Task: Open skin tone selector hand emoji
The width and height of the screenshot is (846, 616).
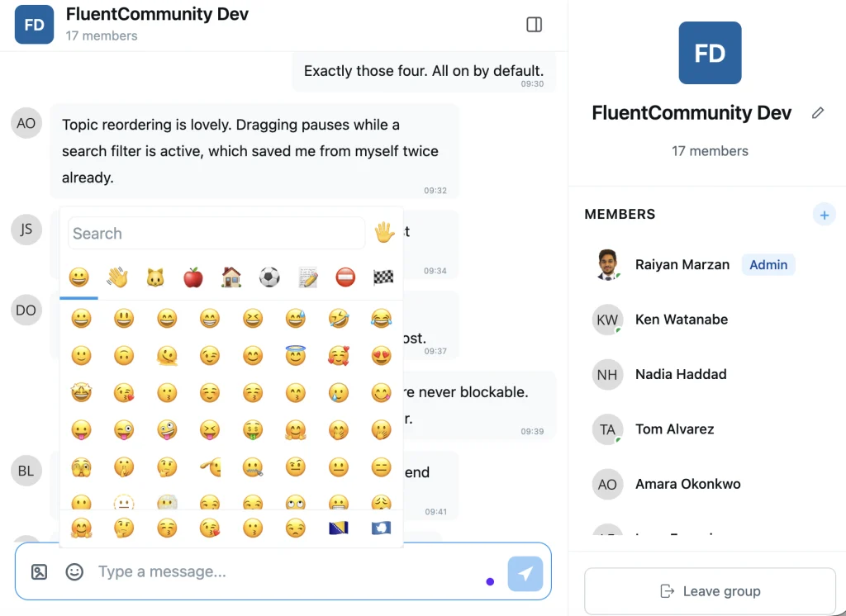Action: (384, 233)
